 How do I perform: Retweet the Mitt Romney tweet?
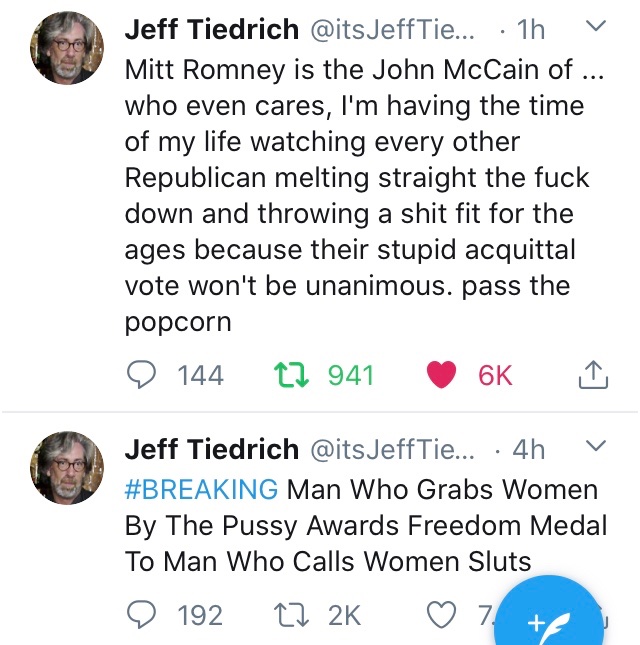pos(290,375)
